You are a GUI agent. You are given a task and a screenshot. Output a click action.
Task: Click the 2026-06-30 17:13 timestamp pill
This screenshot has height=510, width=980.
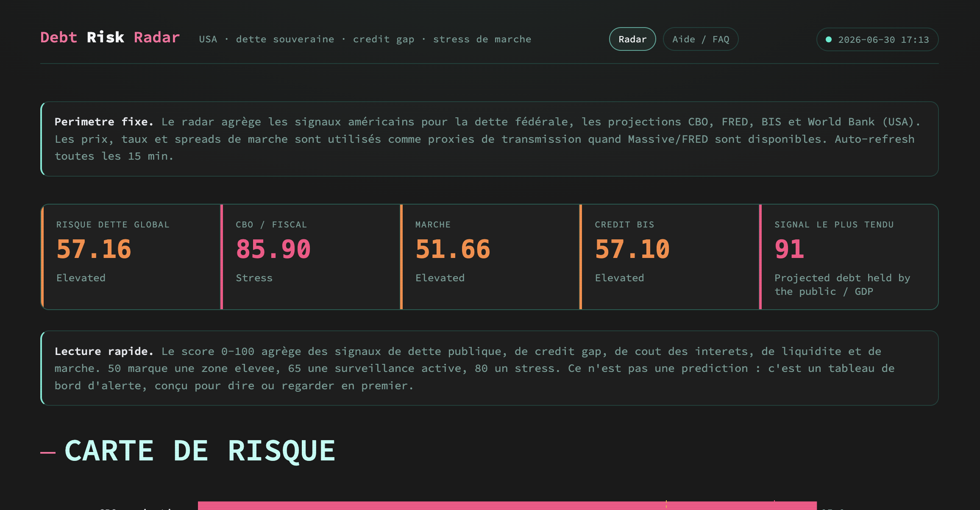click(x=877, y=39)
